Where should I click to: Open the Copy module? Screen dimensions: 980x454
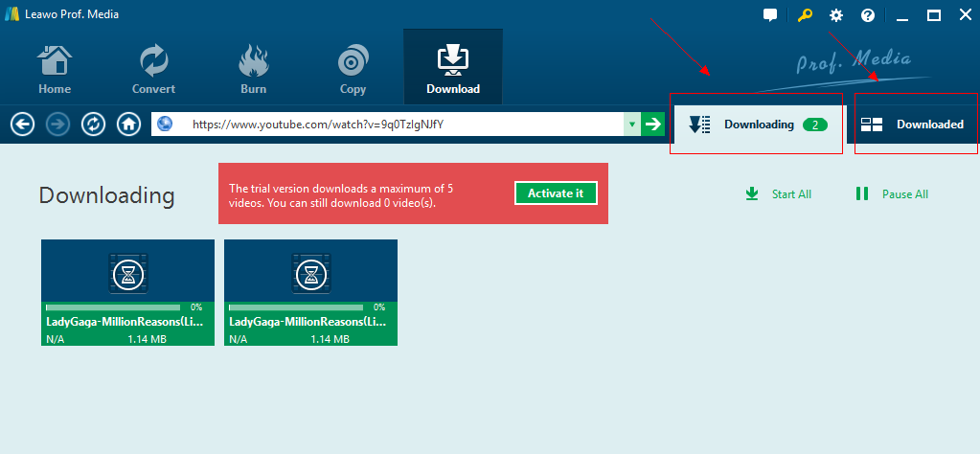pos(353,69)
